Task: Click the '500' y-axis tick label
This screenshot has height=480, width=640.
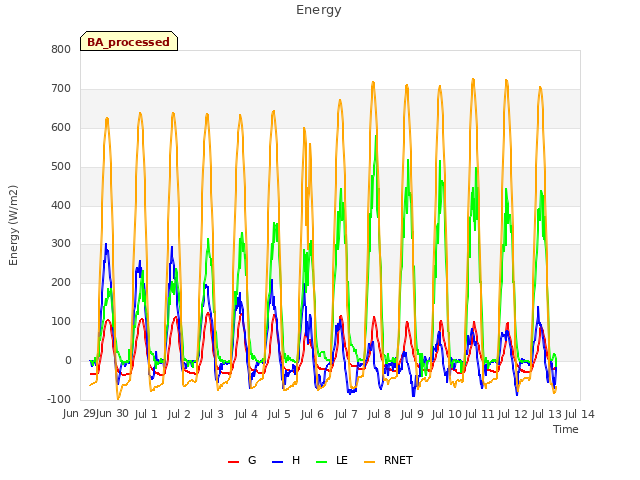Action: 61,167
